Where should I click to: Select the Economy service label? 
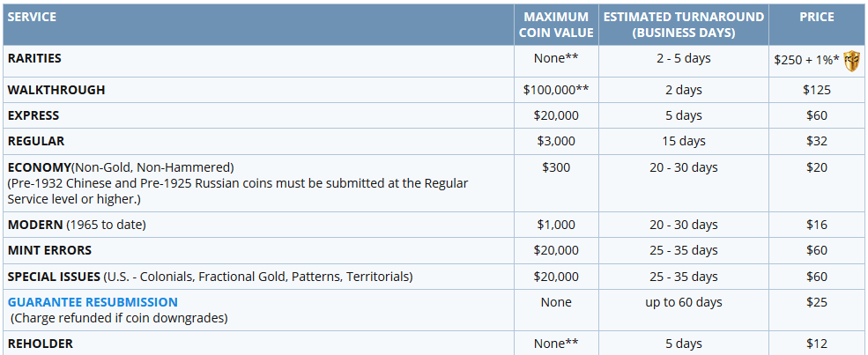pyautogui.click(x=40, y=167)
